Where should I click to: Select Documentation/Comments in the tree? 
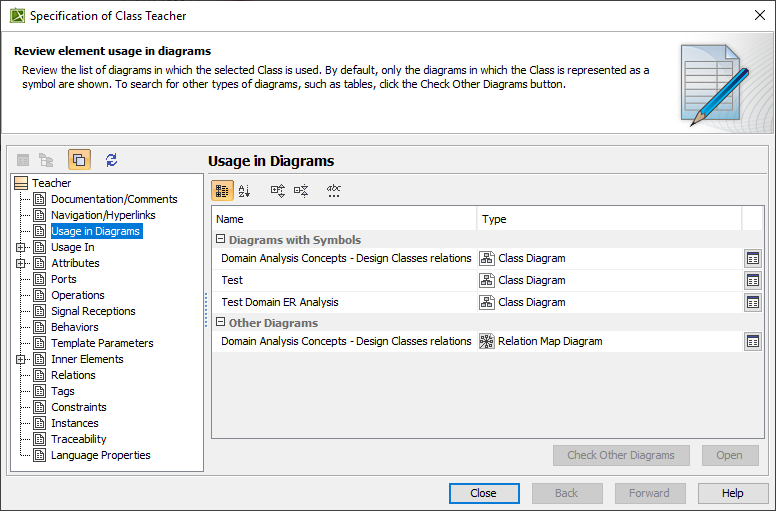114,199
